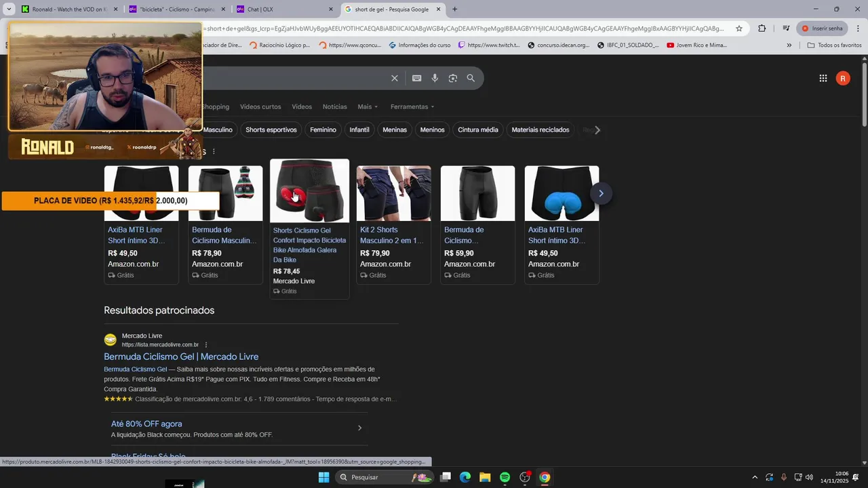Open the Google apps grid

coord(823,79)
